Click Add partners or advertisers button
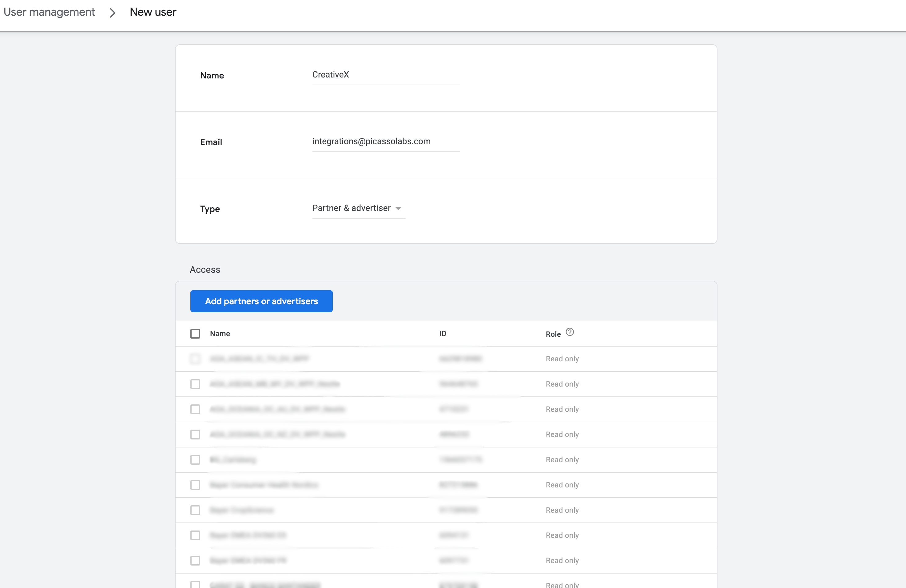Image resolution: width=906 pixels, height=588 pixels. 261,301
